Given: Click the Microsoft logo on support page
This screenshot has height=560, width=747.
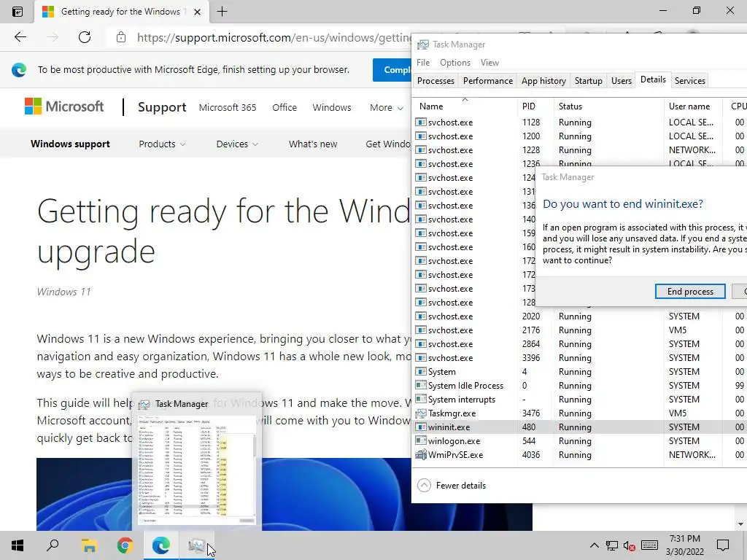Looking at the screenshot, I should 64,106.
